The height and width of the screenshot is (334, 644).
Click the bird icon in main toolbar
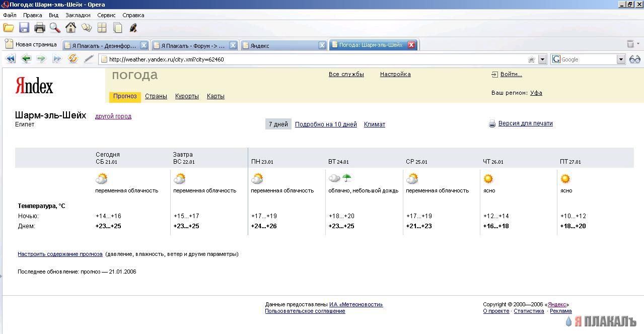pos(133,28)
